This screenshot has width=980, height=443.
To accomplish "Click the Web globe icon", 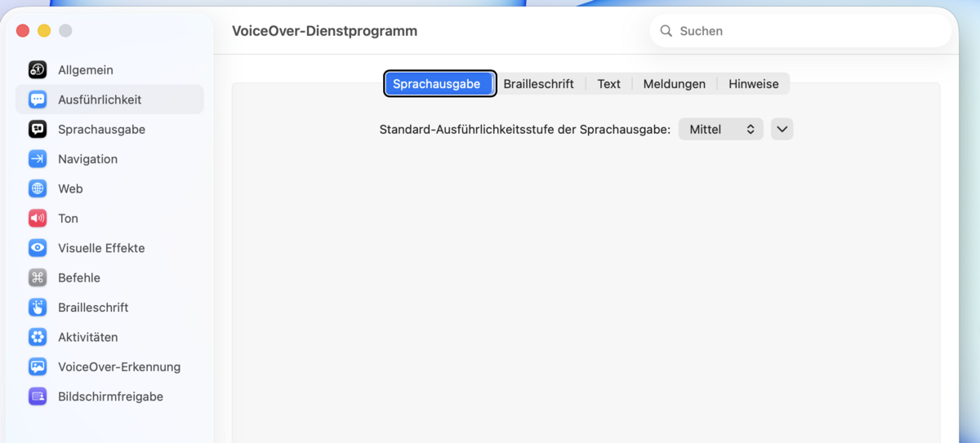I will [38, 188].
